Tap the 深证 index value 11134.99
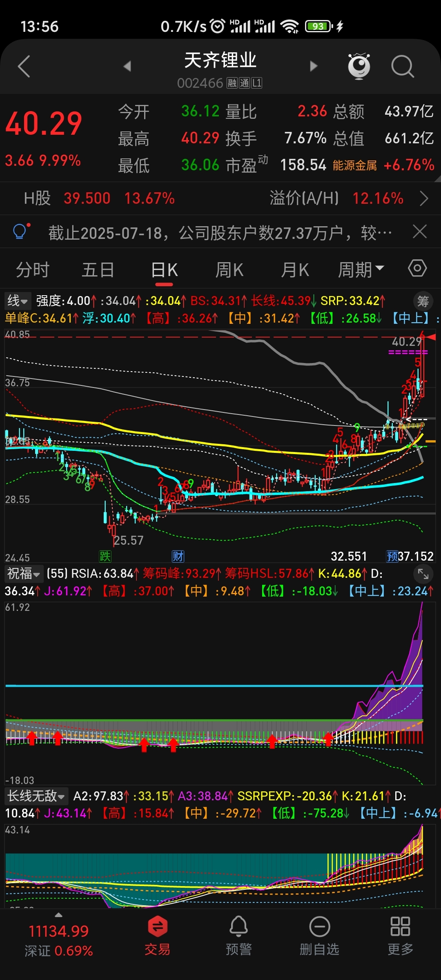The height and width of the screenshot is (980, 441). pyautogui.click(x=58, y=931)
